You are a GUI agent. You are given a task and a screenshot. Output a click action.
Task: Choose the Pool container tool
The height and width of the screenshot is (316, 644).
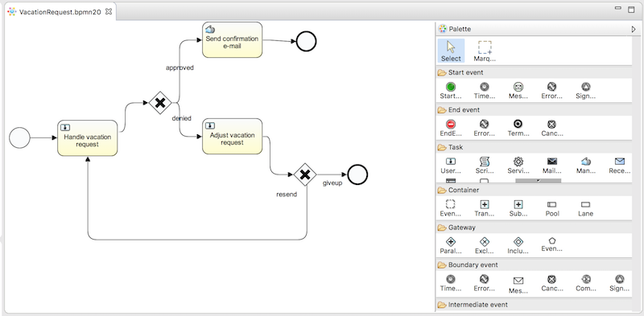tap(552, 208)
